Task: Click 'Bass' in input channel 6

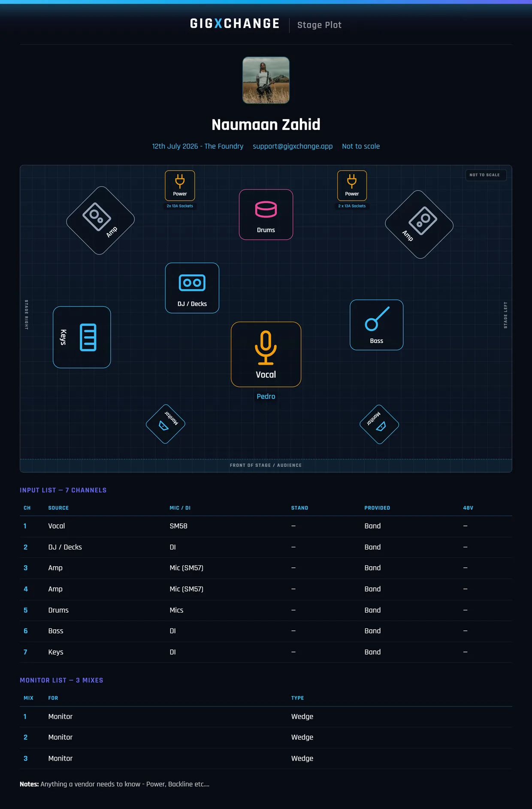Action: (x=56, y=631)
